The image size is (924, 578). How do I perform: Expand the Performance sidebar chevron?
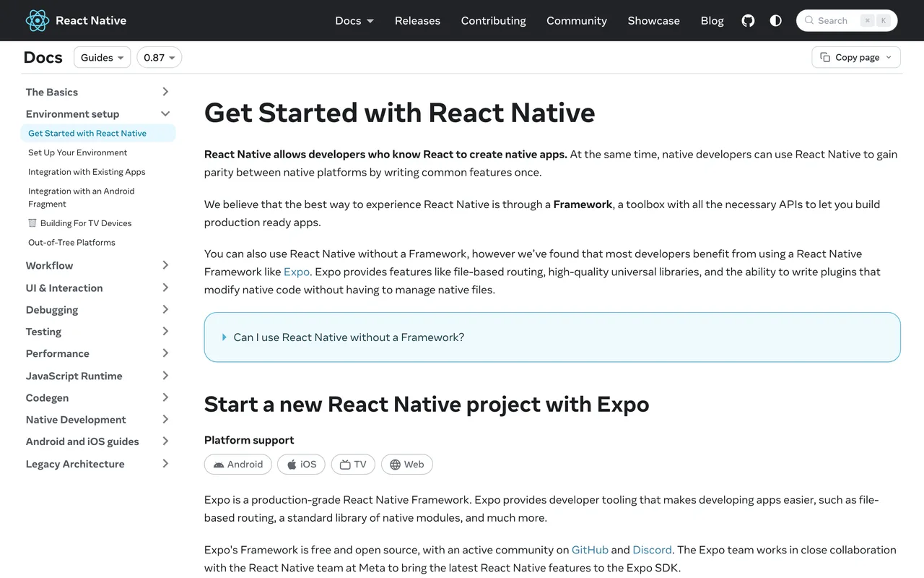pyautogui.click(x=165, y=353)
